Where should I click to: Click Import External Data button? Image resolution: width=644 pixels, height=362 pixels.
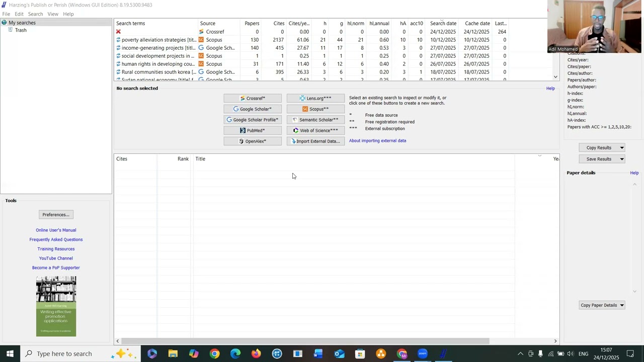315,141
